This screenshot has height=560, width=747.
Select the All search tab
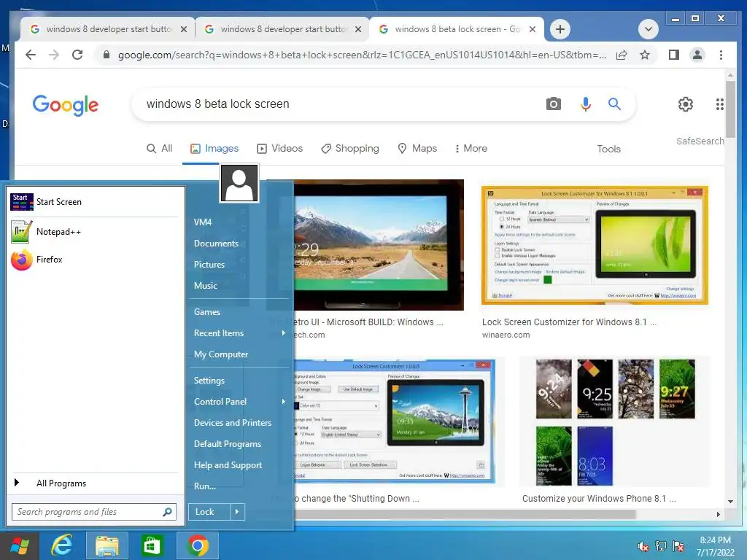coord(160,149)
